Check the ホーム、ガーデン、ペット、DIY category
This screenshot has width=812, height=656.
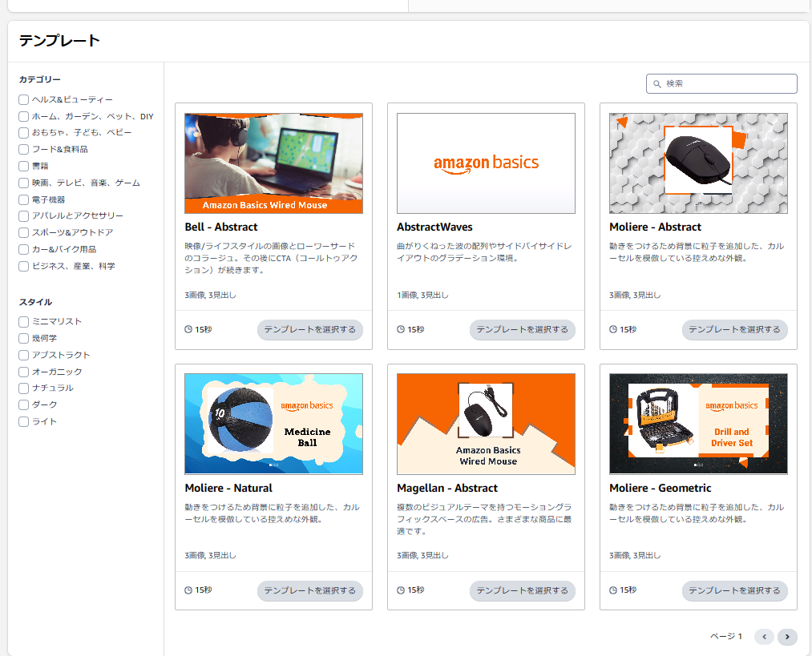23,116
